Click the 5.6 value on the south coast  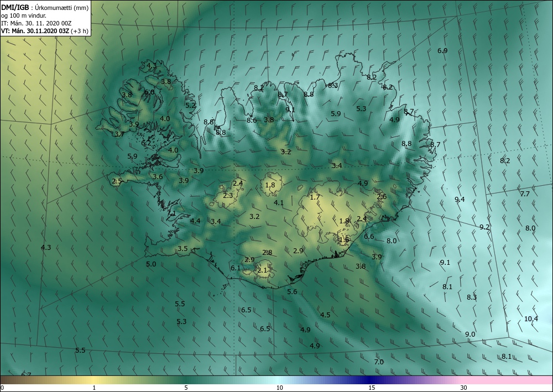pos(292,291)
